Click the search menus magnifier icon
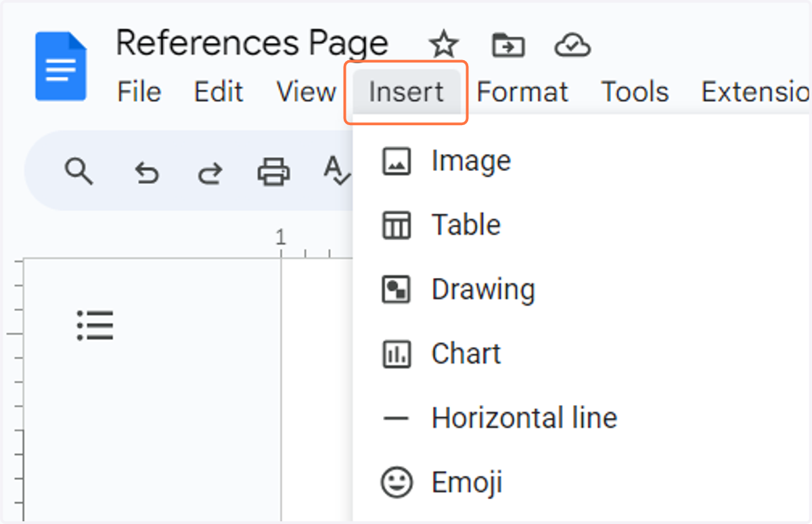 78,171
